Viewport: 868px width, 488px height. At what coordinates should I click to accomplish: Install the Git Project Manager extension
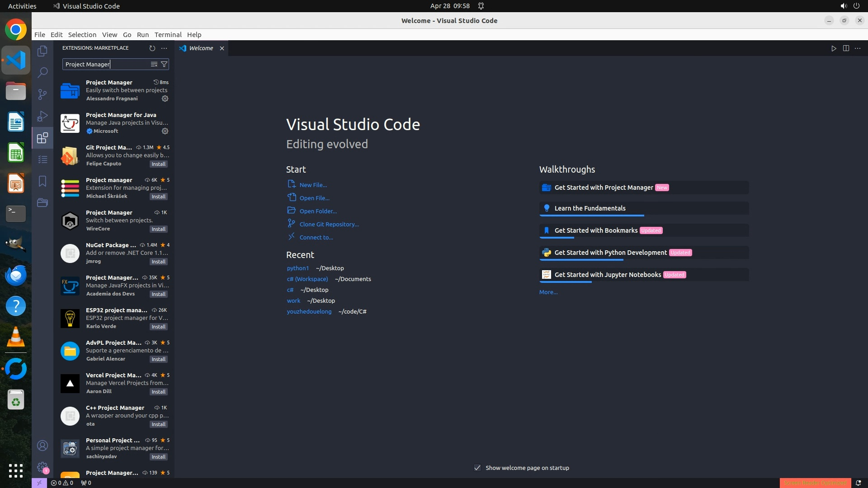click(x=159, y=164)
